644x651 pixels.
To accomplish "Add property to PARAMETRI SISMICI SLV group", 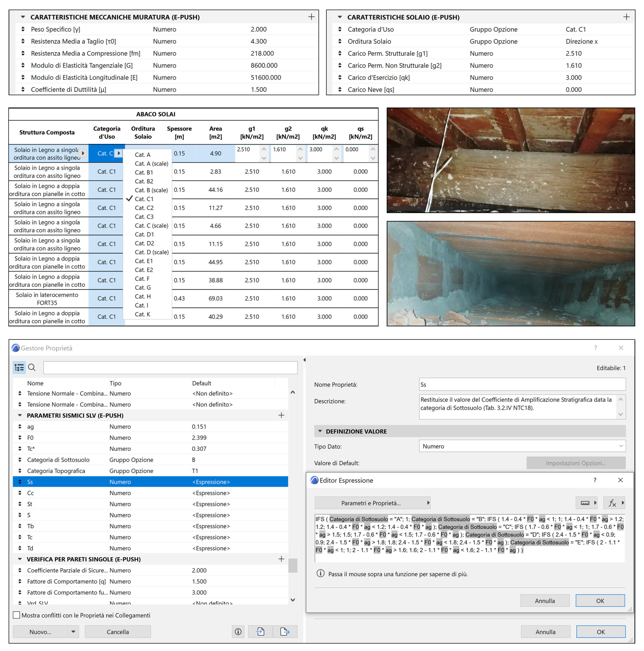I will point(281,415).
